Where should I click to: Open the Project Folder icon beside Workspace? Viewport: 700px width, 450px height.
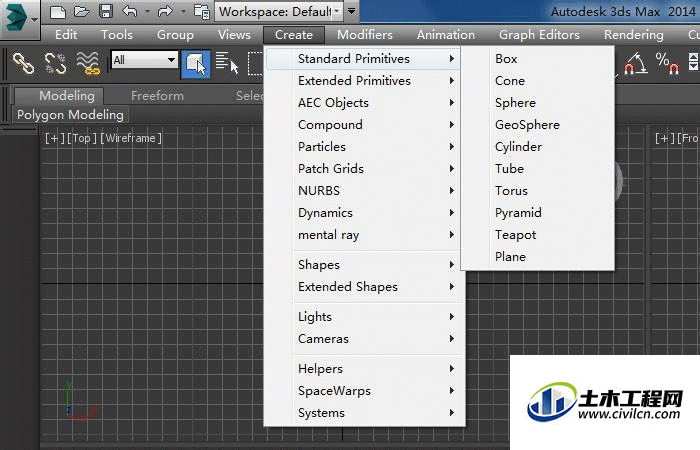pyautogui.click(x=202, y=12)
